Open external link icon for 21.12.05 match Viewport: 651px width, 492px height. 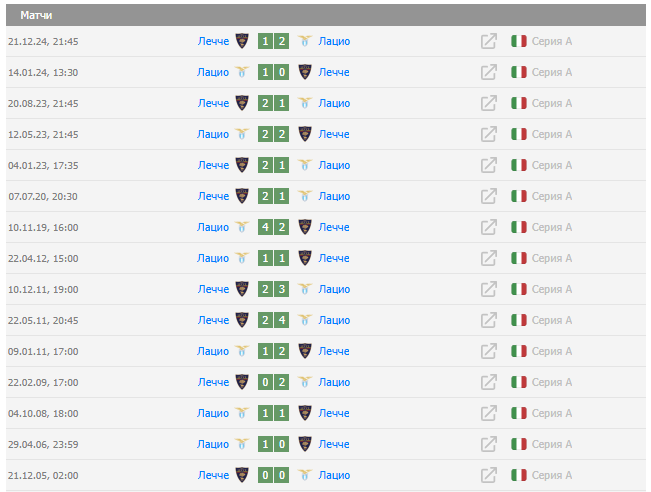[489, 475]
